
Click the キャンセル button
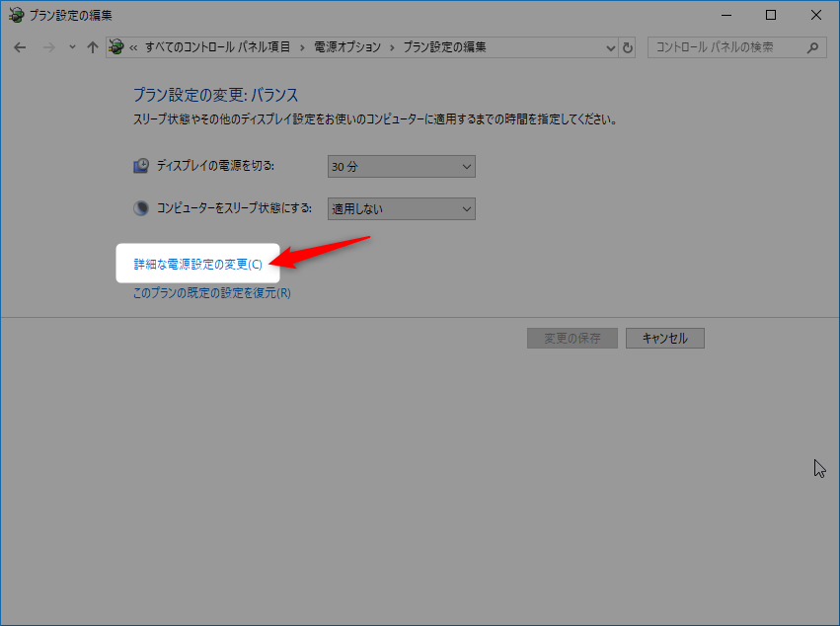665,339
